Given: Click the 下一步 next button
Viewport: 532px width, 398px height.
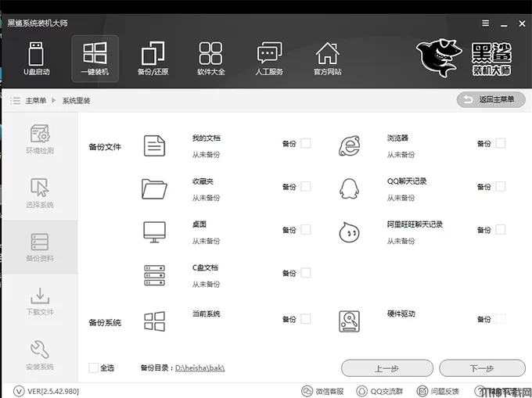Looking at the screenshot, I should pos(481,368).
